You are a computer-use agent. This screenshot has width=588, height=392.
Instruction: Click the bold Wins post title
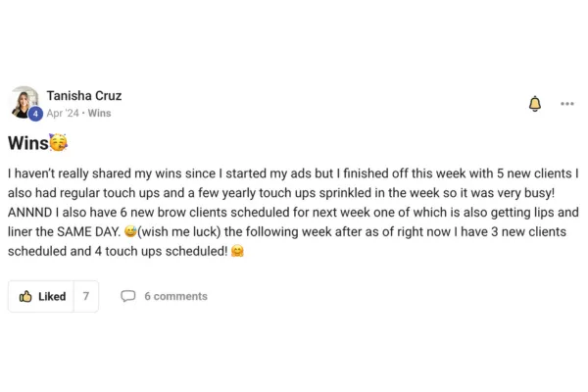tap(28, 143)
